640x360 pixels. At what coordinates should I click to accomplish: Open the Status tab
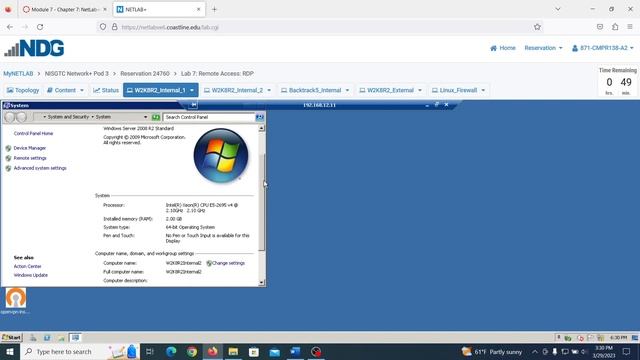(106, 90)
